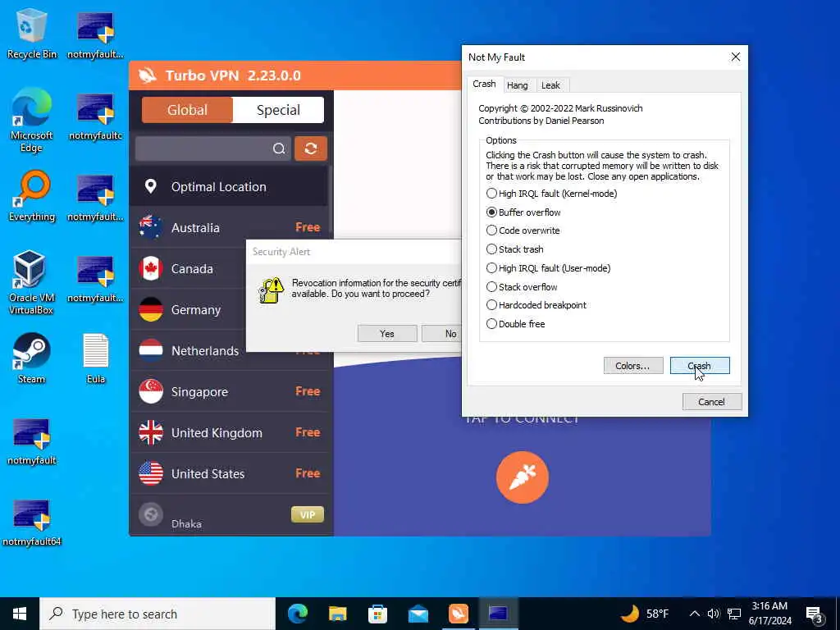Open the Recycle Bin desktop icon
840x630 pixels.
pos(32,33)
